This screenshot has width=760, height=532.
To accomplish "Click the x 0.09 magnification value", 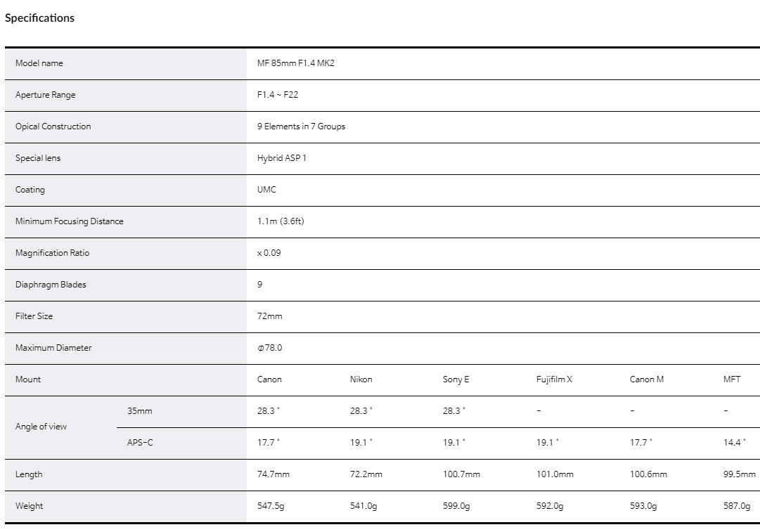I will point(269,253).
